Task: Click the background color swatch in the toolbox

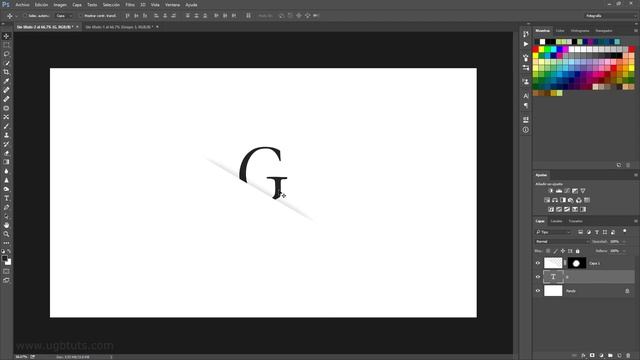Action: pos(9,262)
